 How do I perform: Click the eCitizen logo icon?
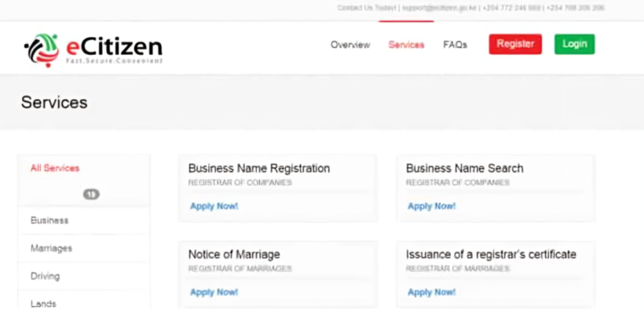coord(42,50)
